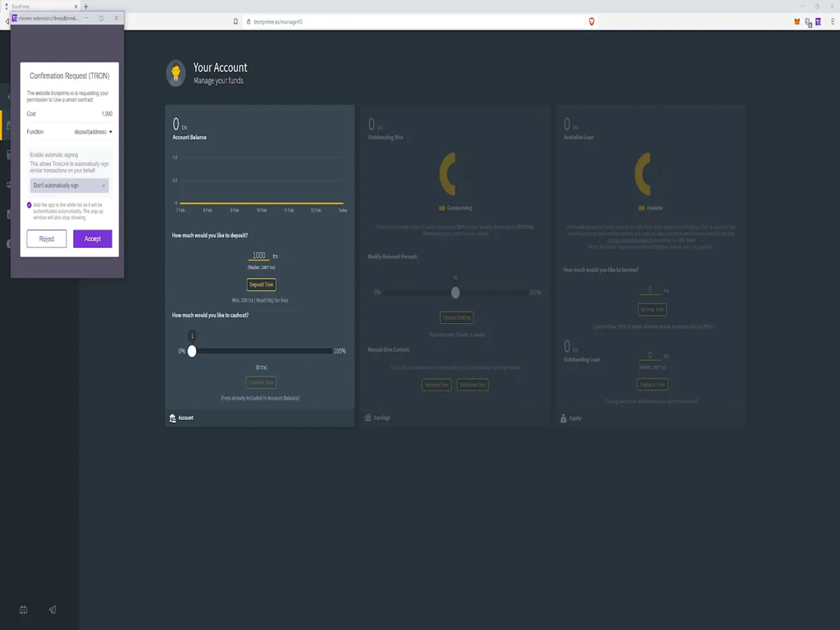The width and height of the screenshot is (840, 630).
Task: Expand the deposit(address) function dropdown
Action: click(x=94, y=131)
